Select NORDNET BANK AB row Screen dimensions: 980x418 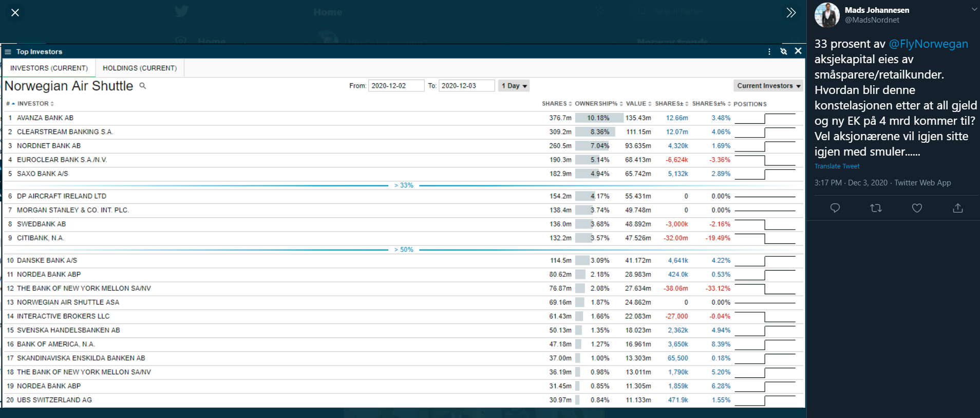403,146
